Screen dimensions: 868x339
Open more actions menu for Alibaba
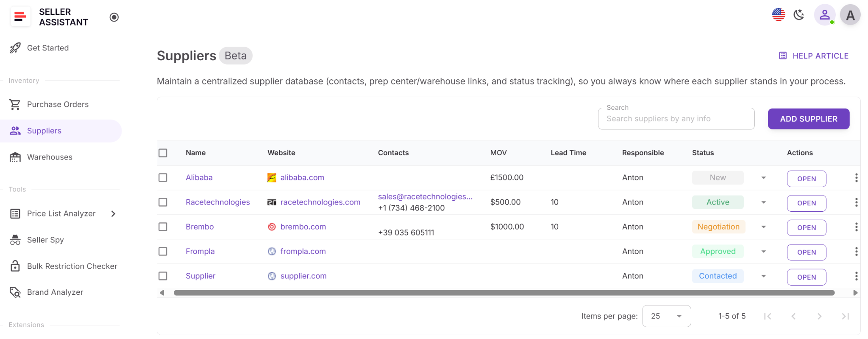856,178
